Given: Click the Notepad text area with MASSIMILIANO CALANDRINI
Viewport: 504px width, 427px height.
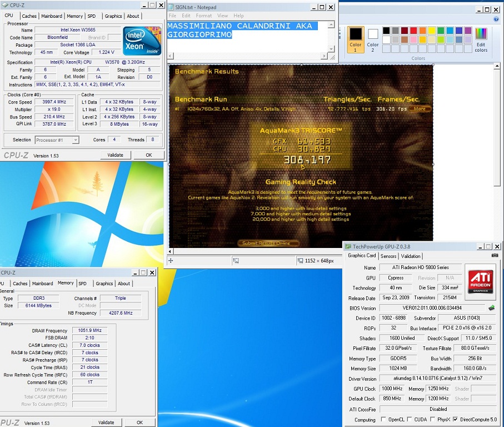Looking at the screenshot, I should (247, 37).
